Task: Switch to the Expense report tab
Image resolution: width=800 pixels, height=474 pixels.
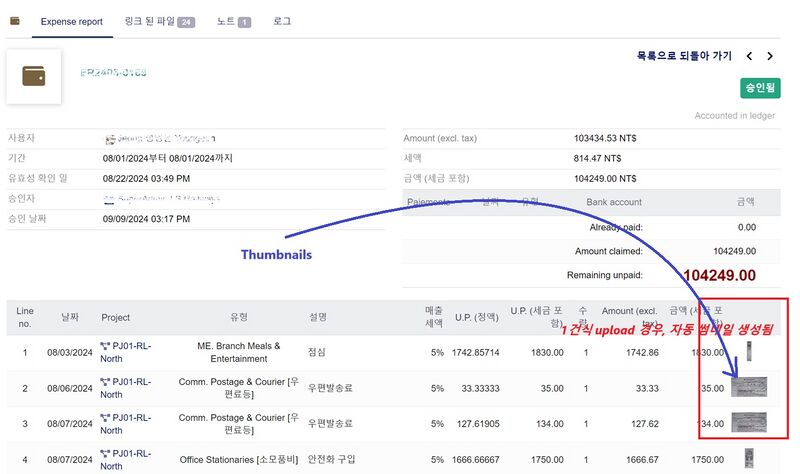Action: tap(71, 21)
